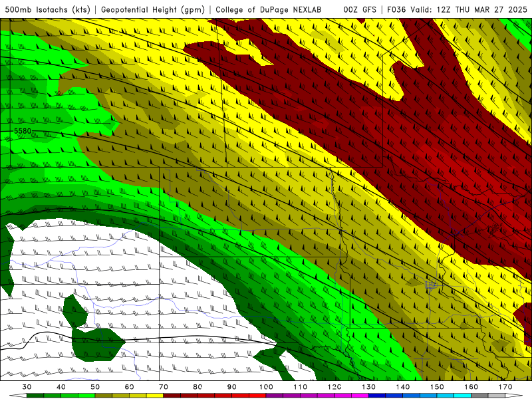Pick the dark gray 160-165 kt legend swatch
Screen dimensions: 532x399
coord(479,396)
